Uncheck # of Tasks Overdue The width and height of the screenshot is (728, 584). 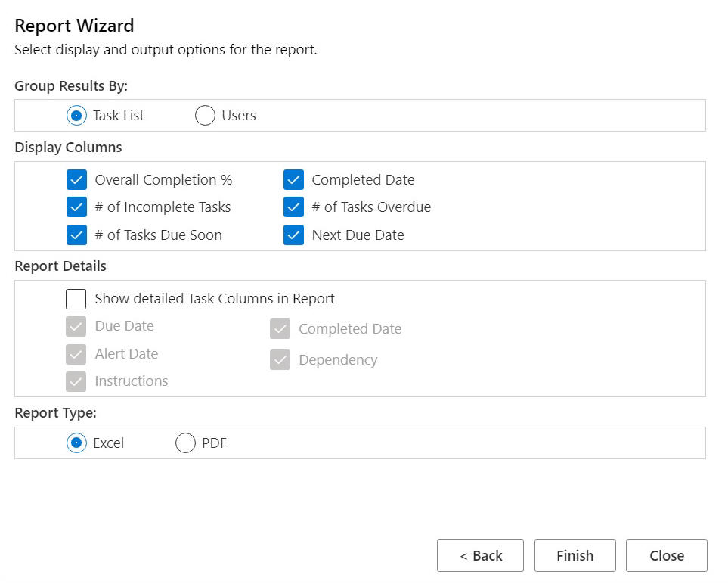coord(293,207)
